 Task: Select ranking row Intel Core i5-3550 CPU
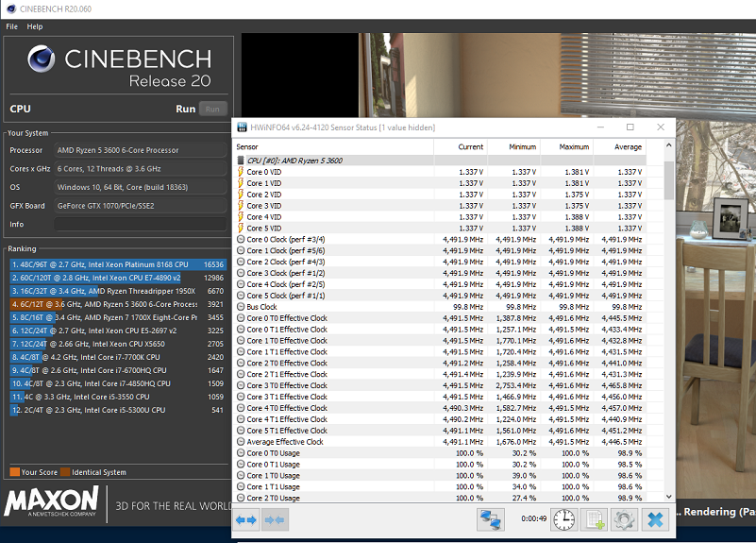click(118, 397)
